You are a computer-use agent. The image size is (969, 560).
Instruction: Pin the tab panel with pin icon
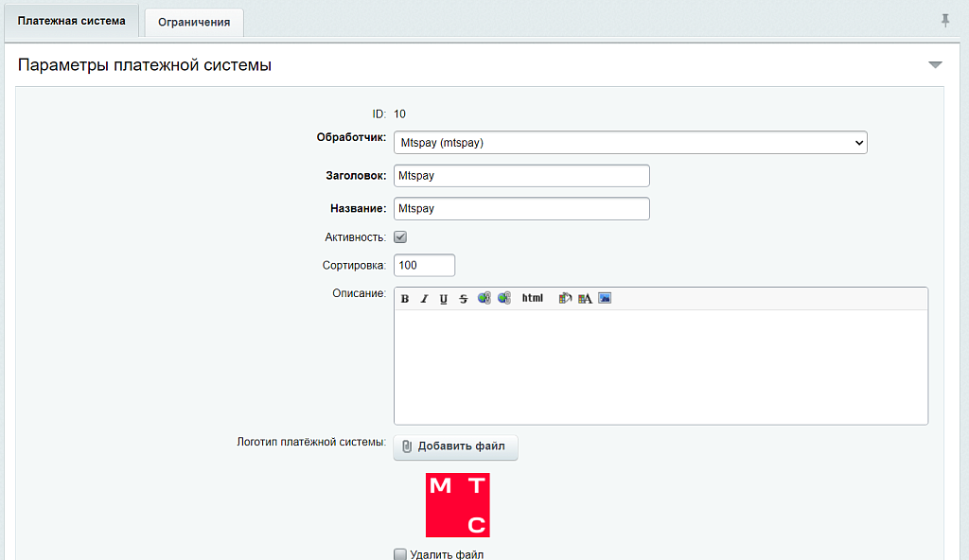[x=944, y=21]
